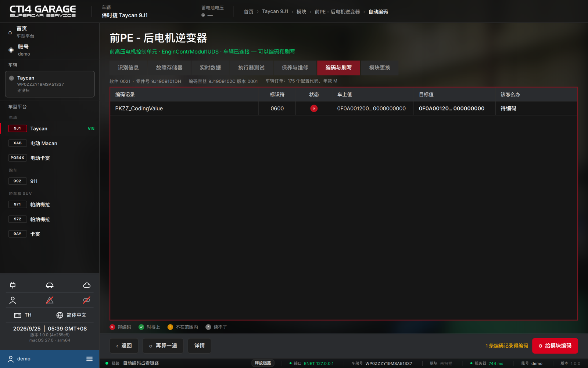Switch to 识别信息 tab
This screenshot has height=368, width=588.
(128, 68)
